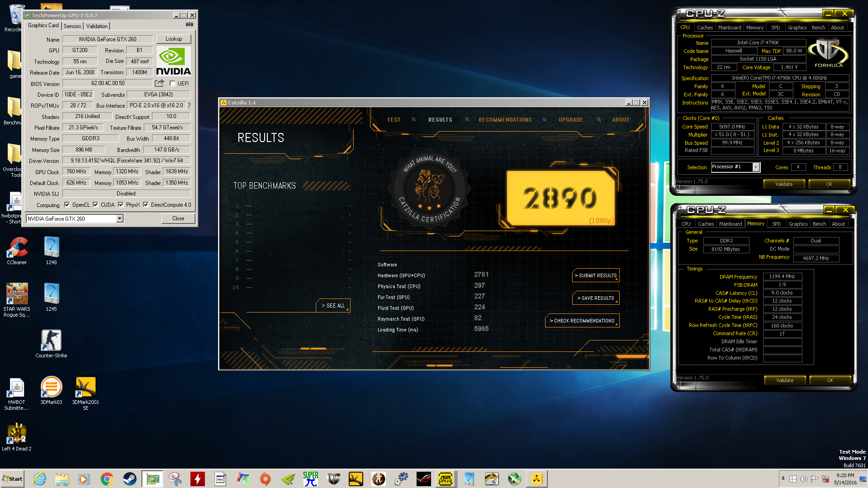
Task: Open Mainboard tab in top CPU-Z window
Action: click(x=730, y=28)
